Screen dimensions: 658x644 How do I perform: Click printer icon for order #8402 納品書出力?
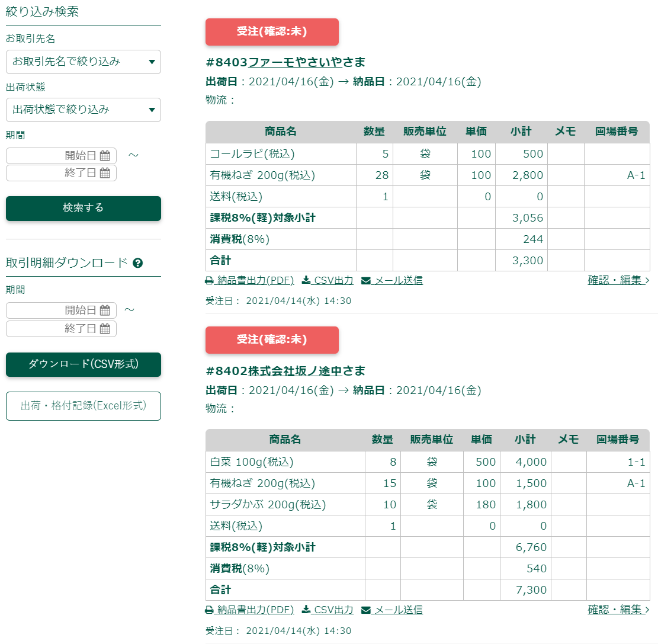(210, 610)
